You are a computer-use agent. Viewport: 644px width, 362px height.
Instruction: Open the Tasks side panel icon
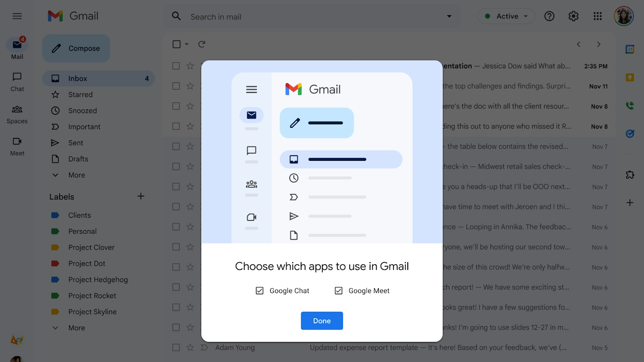point(630,134)
